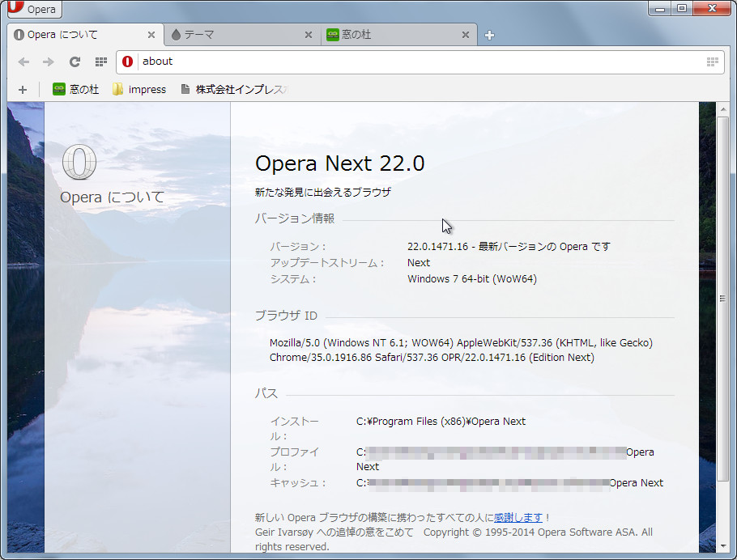Viewport: 737px width, 560px height.
Task: Open a new tab with the plus button
Action: [489, 35]
